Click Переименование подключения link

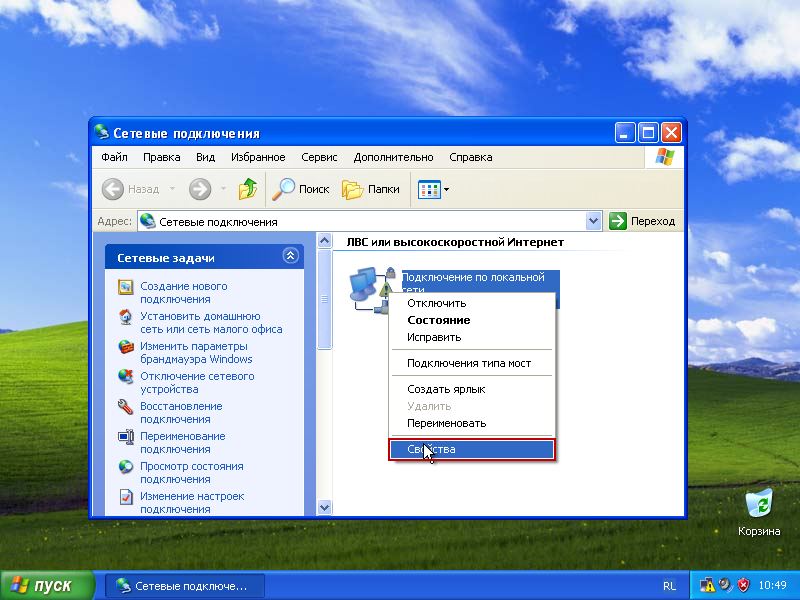[183, 443]
